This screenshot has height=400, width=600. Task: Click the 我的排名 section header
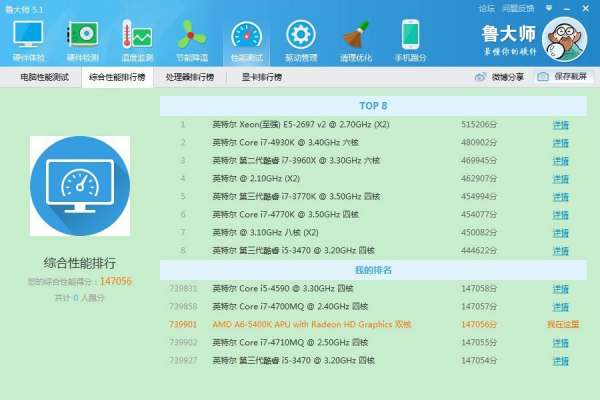(x=373, y=270)
